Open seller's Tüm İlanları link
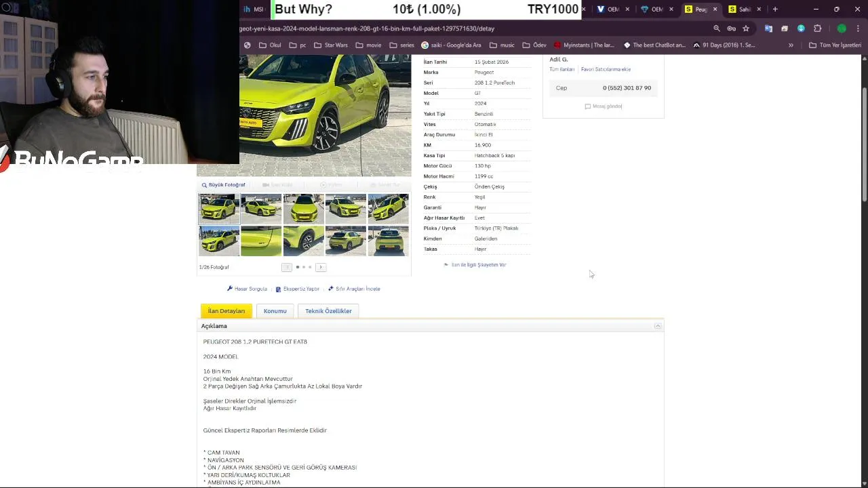Screen dimensions: 868x488 coord(561,69)
